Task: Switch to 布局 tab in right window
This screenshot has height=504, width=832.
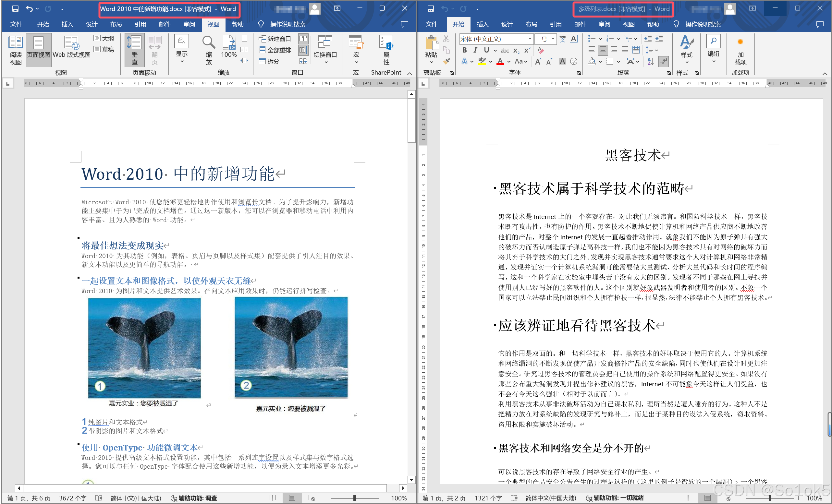Action: [531, 24]
